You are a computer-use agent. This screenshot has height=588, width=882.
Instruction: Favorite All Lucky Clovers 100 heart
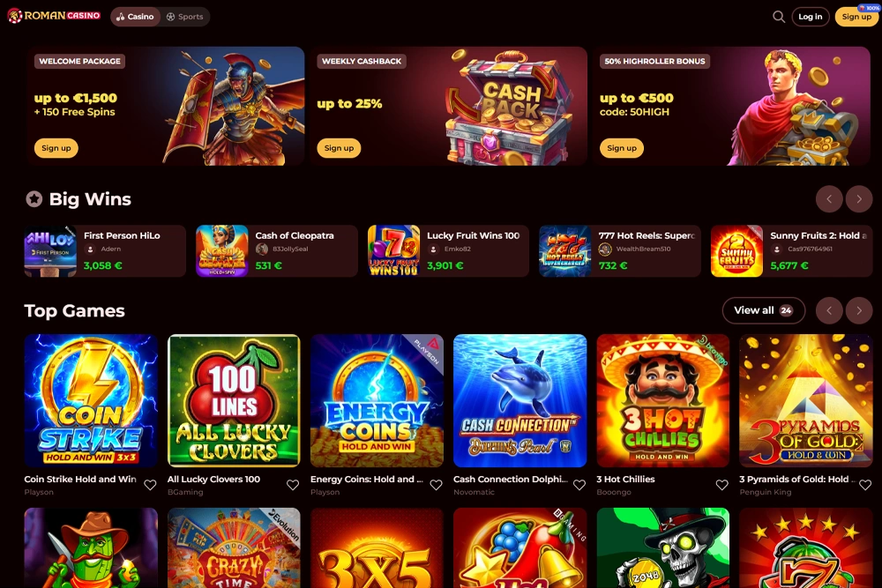coord(293,485)
